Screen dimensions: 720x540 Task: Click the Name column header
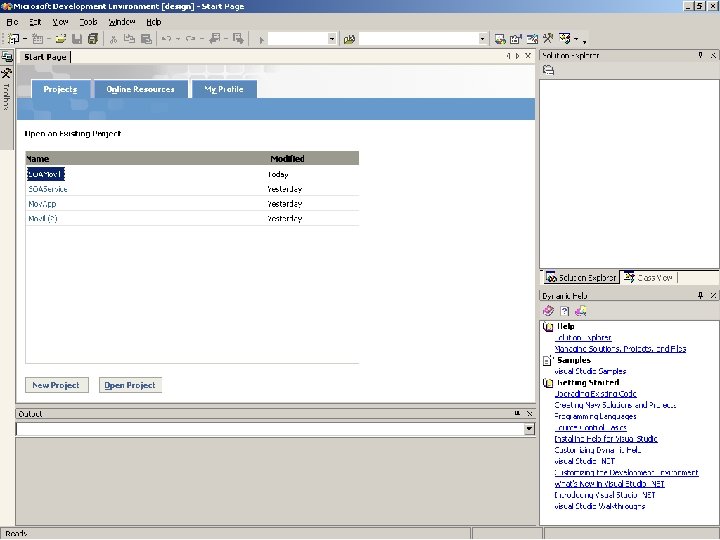tap(38, 158)
